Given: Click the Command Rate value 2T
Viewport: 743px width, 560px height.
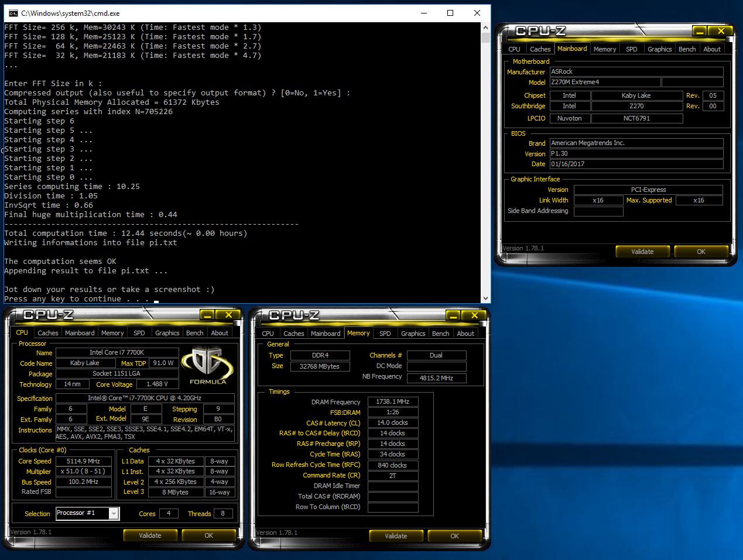Looking at the screenshot, I should [393, 476].
